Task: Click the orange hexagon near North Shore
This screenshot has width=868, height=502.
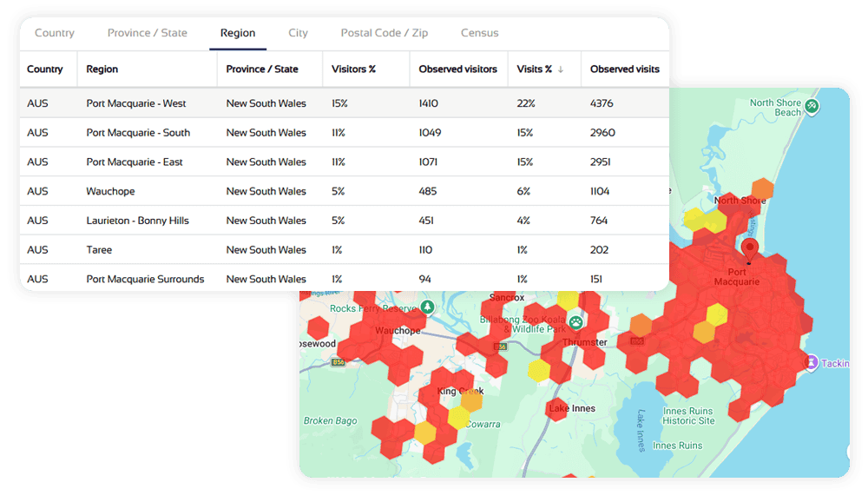Action: [x=761, y=188]
